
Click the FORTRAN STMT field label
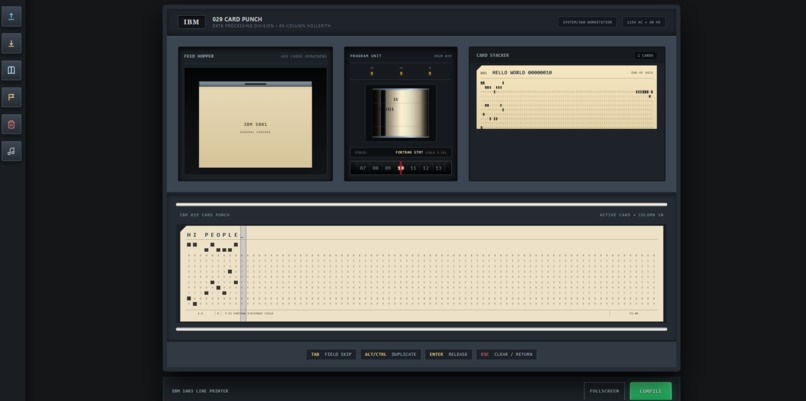pos(409,153)
